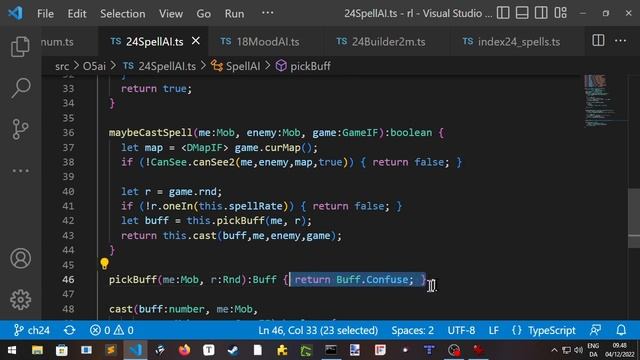Open the 24SpellAI.ts breadcrumb dropdown

tap(159, 66)
